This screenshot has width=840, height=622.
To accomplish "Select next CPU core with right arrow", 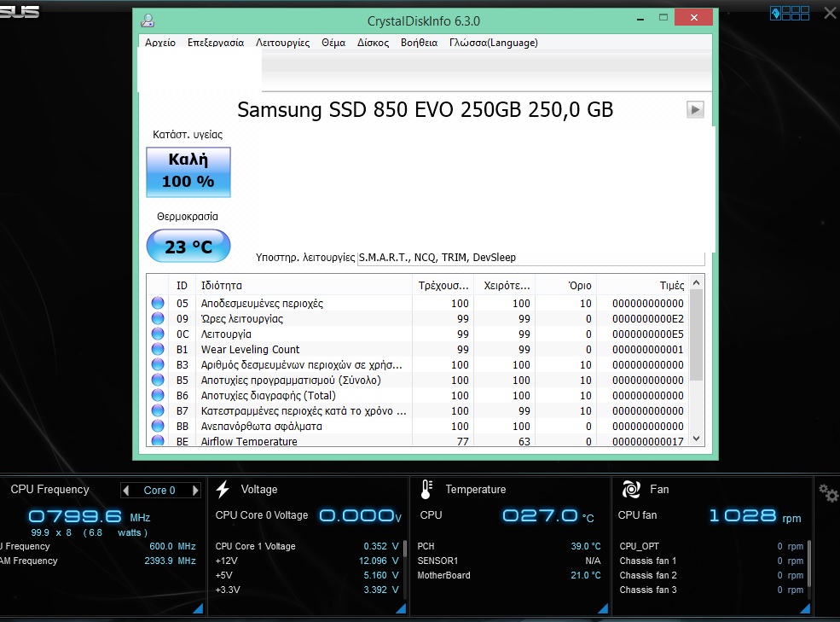I will (195, 490).
